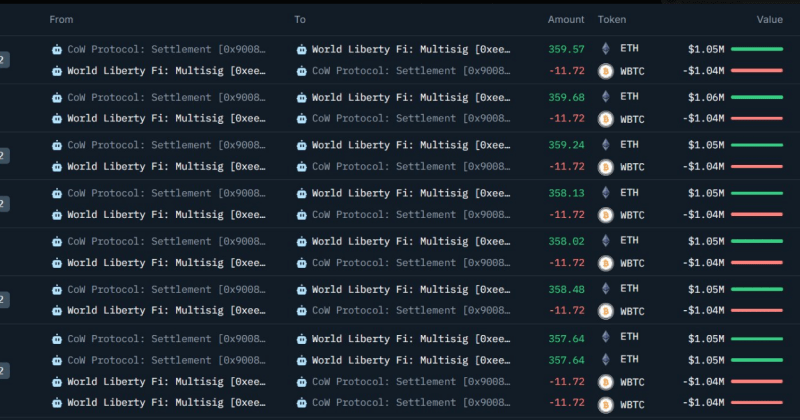Click the 358.02 amount cell
Screen dimensions: 800x420
(566, 241)
